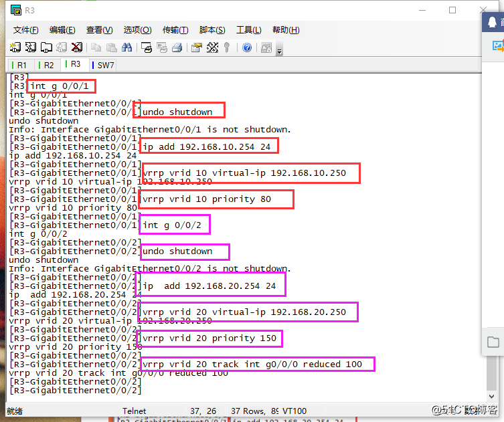Click 'Info: Interface GigabitEthernet0/0/1 is not shutdown.' line

[150, 130]
